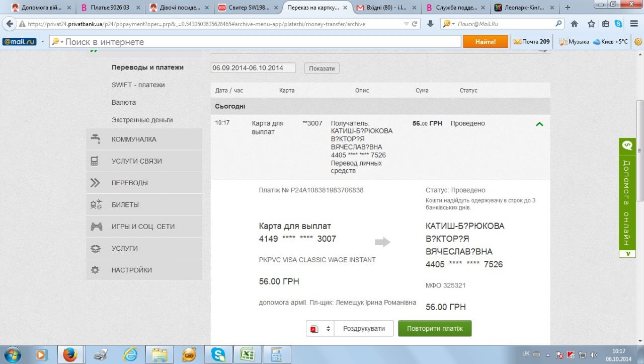Open ИГРЫ И СОЦ. СЕТИ section

point(144,227)
